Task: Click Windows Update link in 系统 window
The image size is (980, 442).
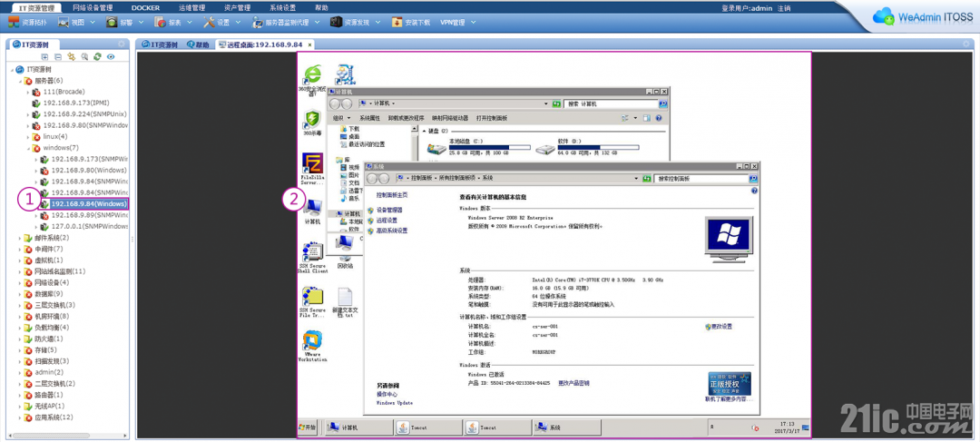Action: click(395, 403)
